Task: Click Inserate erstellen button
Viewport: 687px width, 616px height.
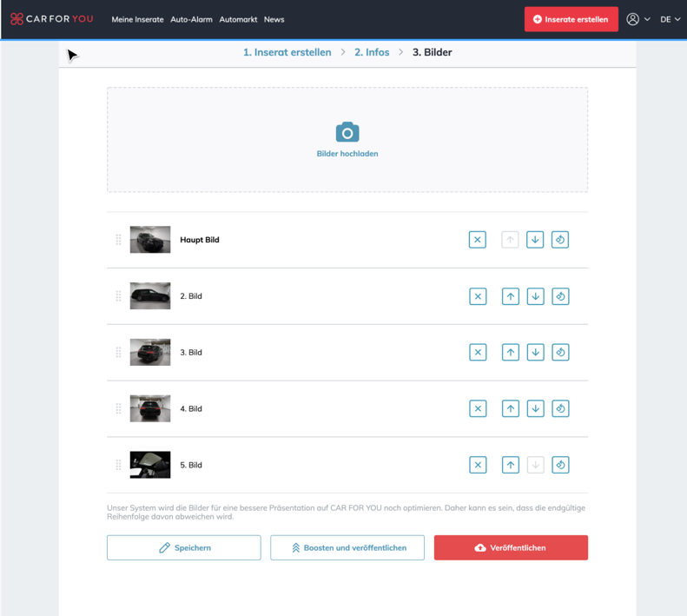Action: (x=571, y=19)
